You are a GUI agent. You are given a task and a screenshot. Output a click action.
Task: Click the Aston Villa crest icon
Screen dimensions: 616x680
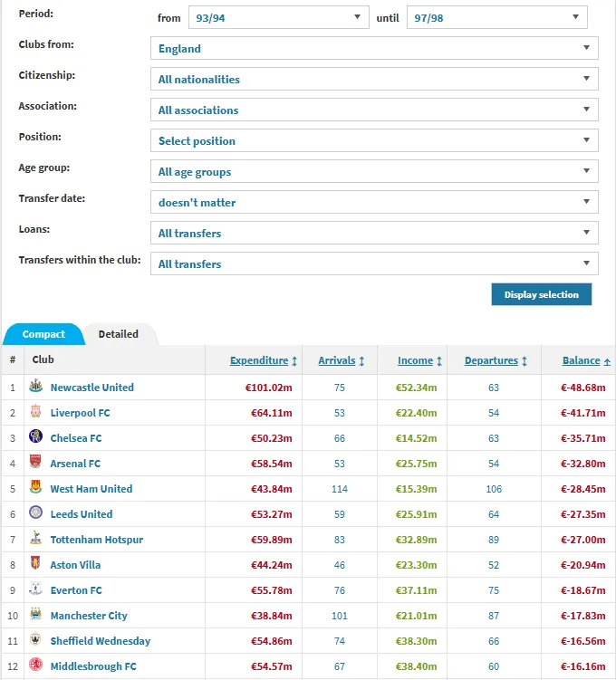35,565
